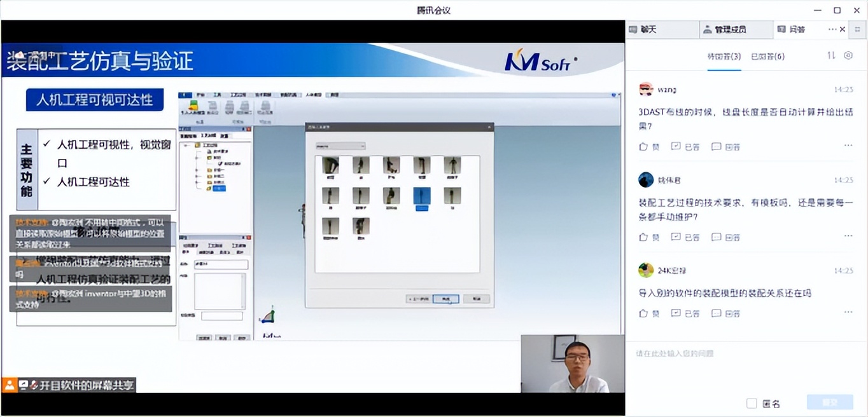Reply to wang's question via 回答 icon

725,147
